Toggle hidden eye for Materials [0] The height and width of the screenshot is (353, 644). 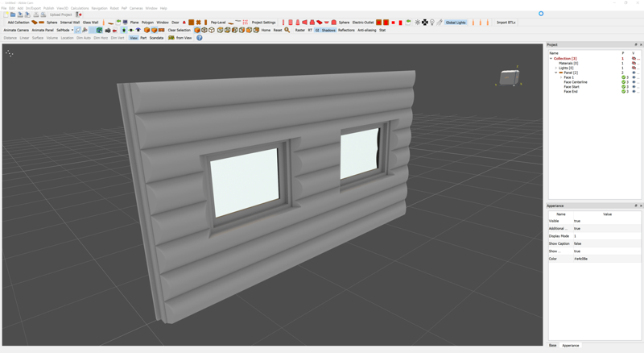click(634, 63)
